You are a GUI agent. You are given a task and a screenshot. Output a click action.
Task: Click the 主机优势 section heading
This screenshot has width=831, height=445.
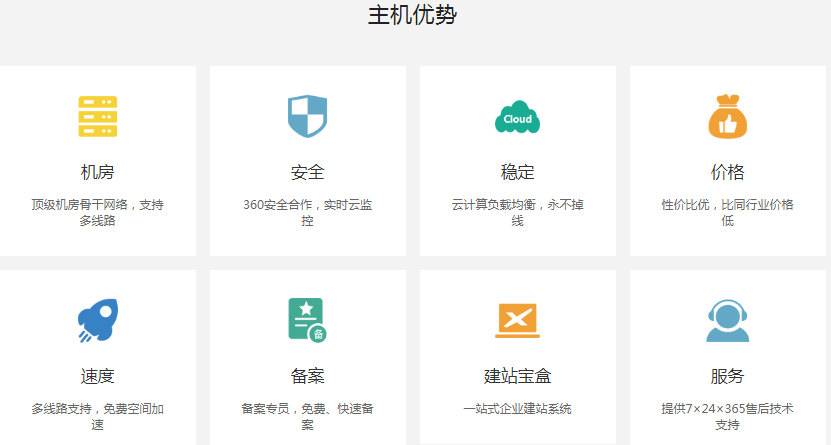point(412,15)
